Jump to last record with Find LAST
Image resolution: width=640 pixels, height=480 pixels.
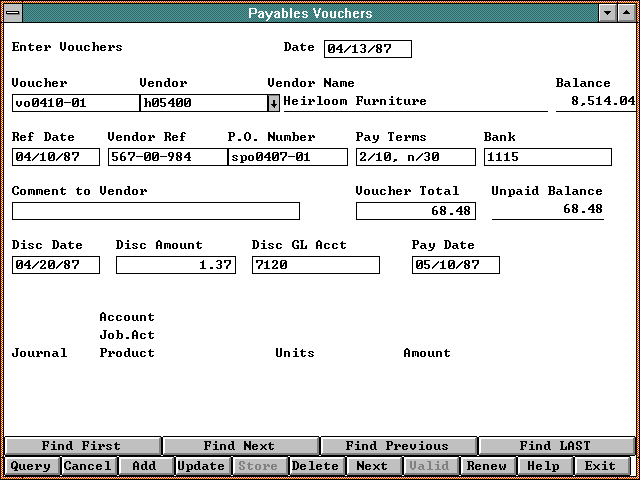(x=555, y=446)
